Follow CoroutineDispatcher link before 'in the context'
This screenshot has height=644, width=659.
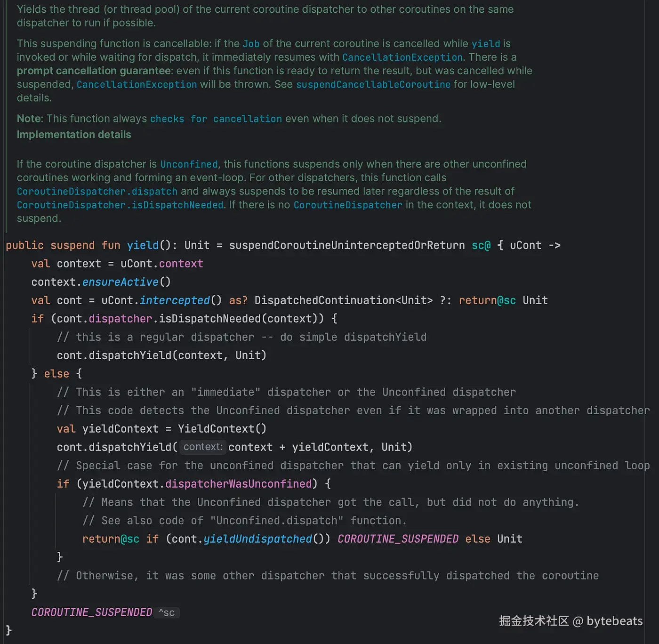click(348, 205)
